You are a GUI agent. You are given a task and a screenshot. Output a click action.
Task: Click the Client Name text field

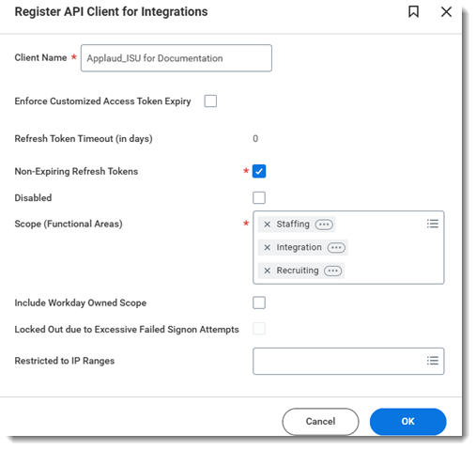(x=177, y=58)
